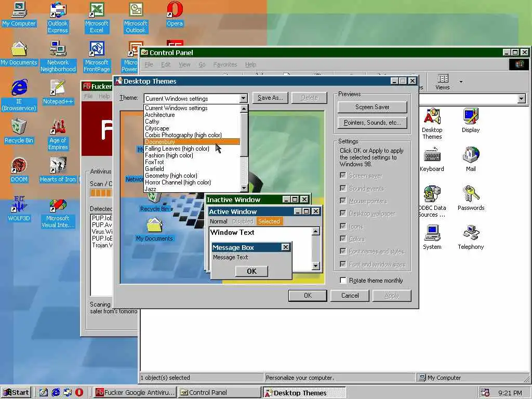Screen dimensions: 532x399
Task: Open Microsoft Excel desktop shortcut
Action: tap(97, 17)
